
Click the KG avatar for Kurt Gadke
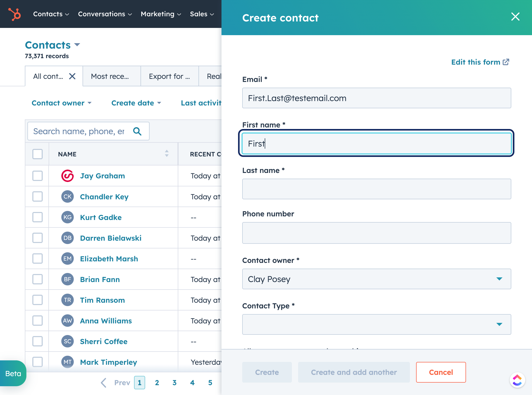[68, 217]
